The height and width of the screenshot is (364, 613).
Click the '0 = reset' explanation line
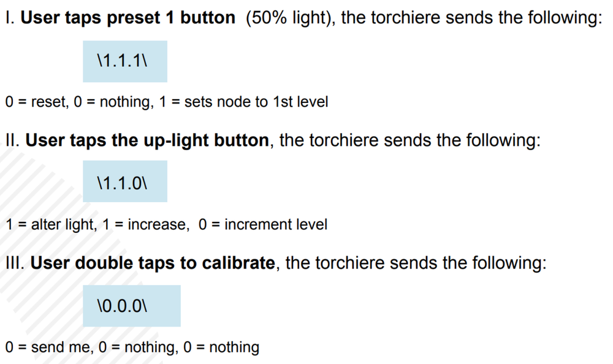click(167, 102)
